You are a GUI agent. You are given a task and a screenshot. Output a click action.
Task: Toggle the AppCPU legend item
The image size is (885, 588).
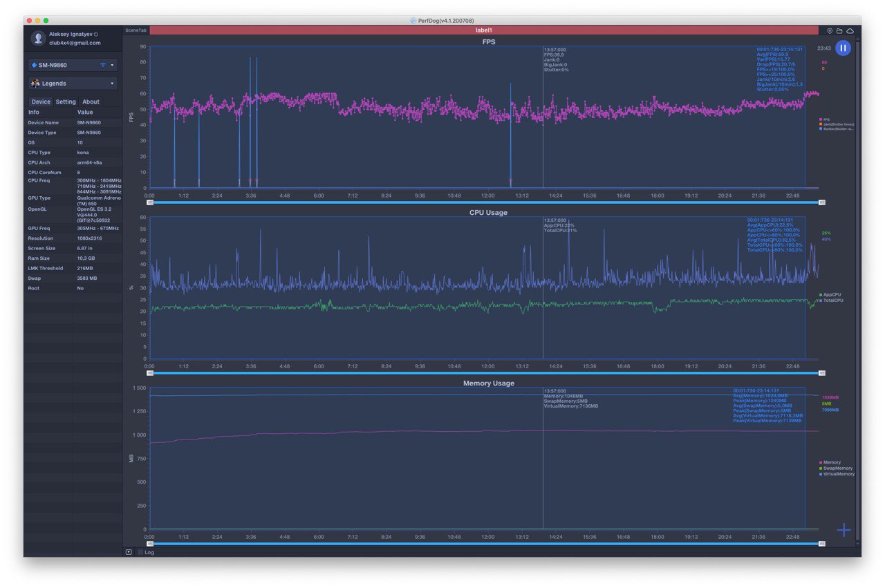(x=829, y=294)
